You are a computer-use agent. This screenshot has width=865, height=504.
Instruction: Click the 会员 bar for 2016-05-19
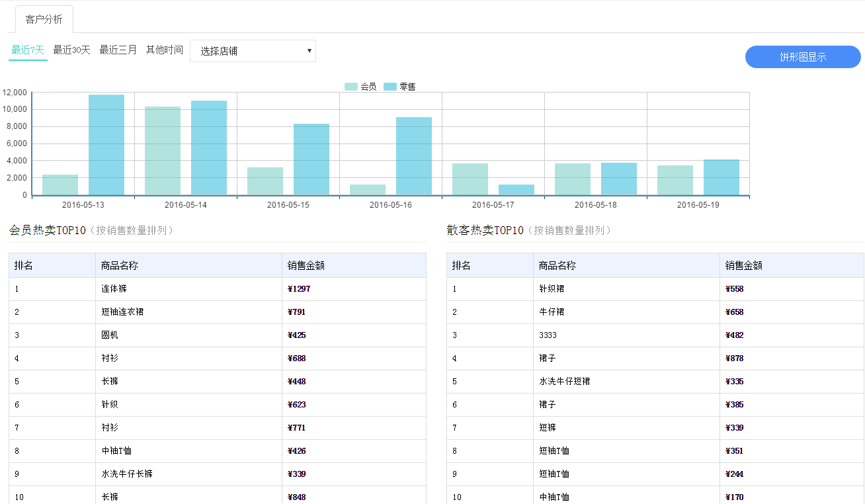click(675, 180)
